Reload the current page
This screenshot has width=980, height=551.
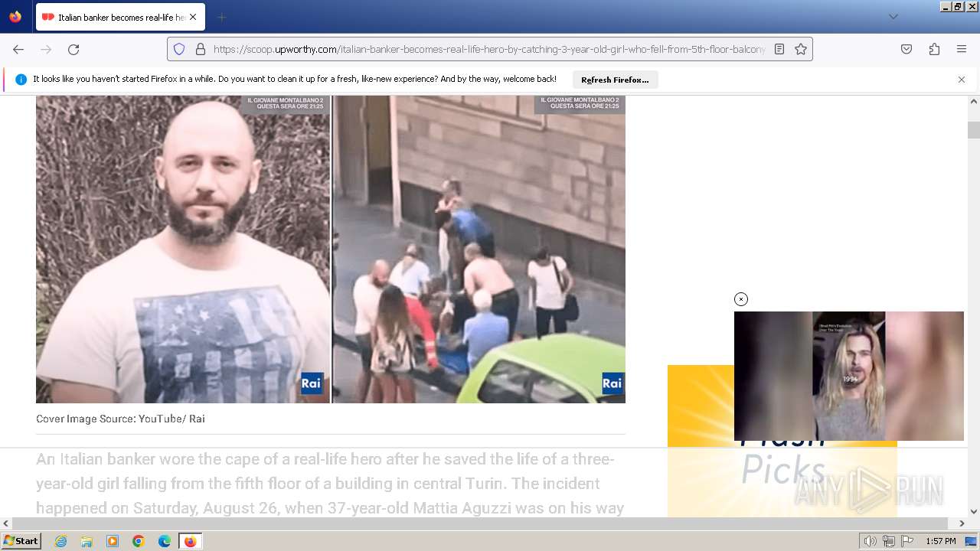point(73,49)
